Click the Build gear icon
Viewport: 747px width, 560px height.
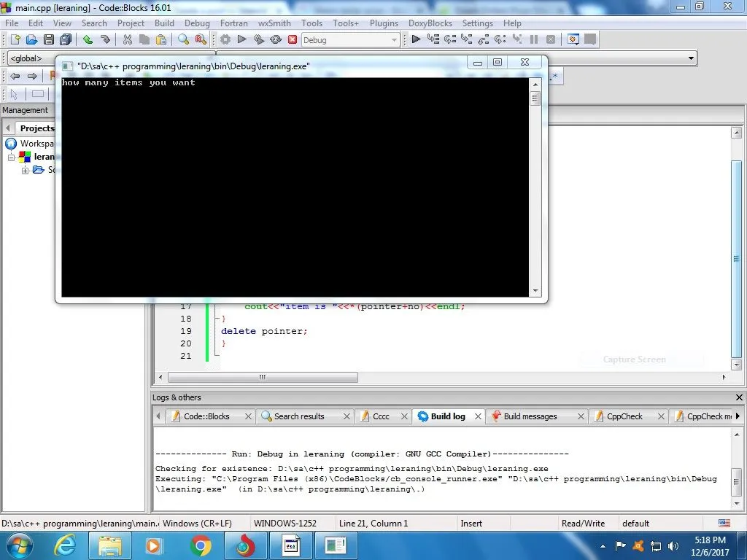coord(225,39)
